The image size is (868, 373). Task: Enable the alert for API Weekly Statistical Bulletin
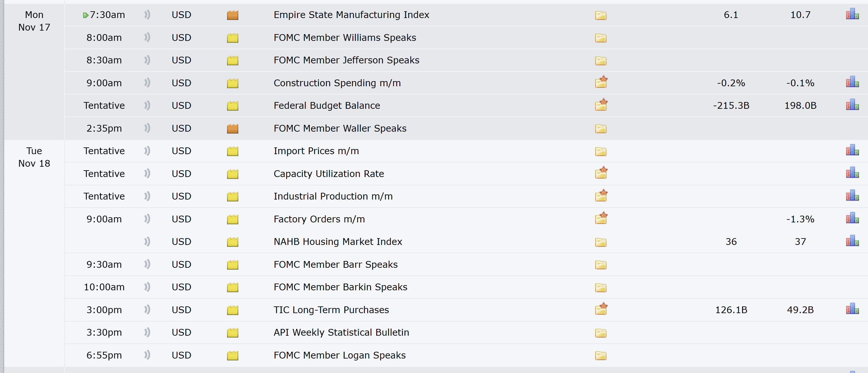pos(147,332)
